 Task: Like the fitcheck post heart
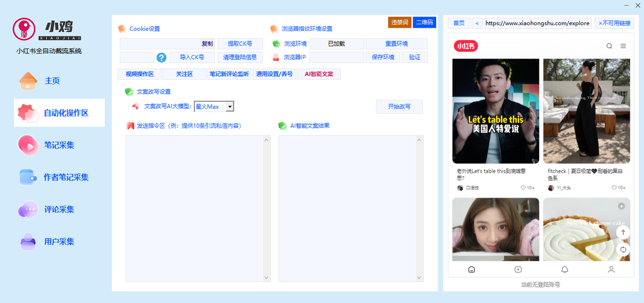tap(614, 188)
